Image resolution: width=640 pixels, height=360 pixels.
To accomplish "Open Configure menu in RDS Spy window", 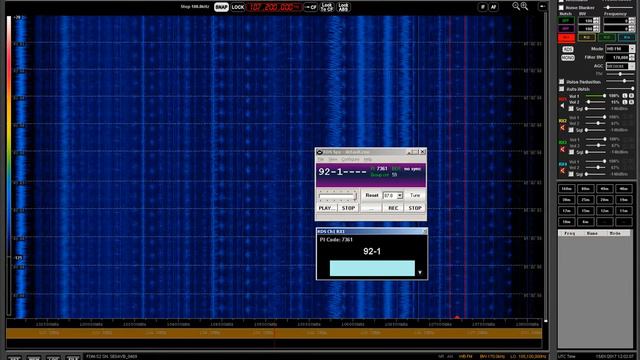I will coord(350,159).
